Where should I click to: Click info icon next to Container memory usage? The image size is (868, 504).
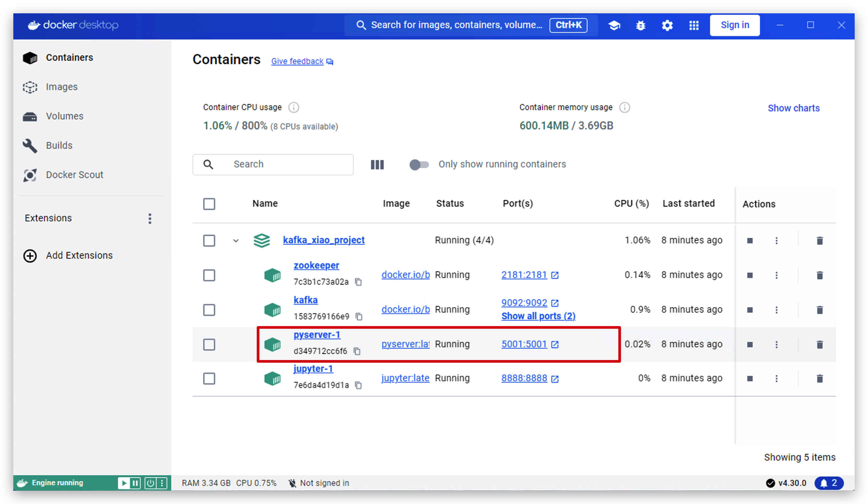625,108
